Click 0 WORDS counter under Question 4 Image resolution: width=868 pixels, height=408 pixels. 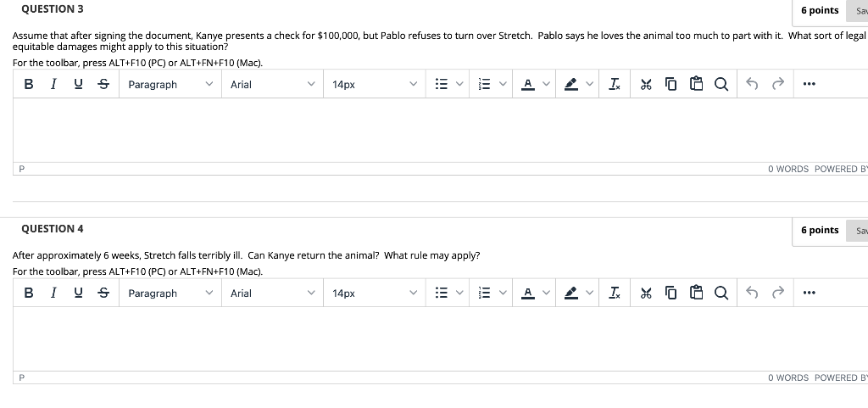(788, 377)
